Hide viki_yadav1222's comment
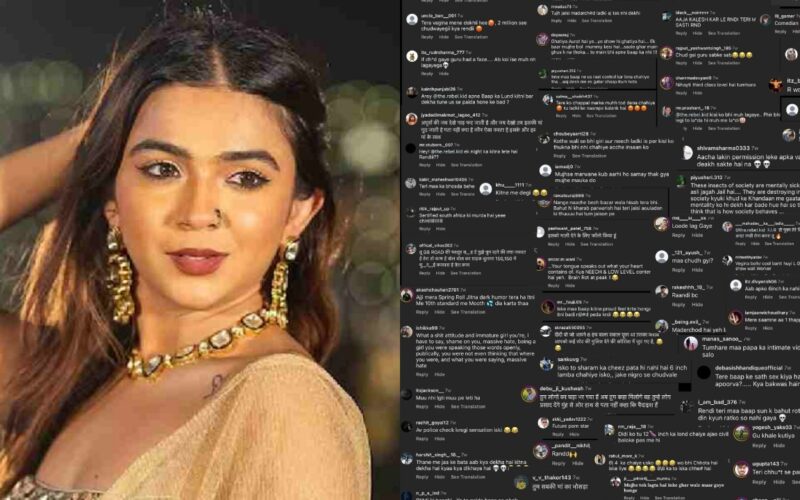The image size is (800, 500). click(574, 435)
